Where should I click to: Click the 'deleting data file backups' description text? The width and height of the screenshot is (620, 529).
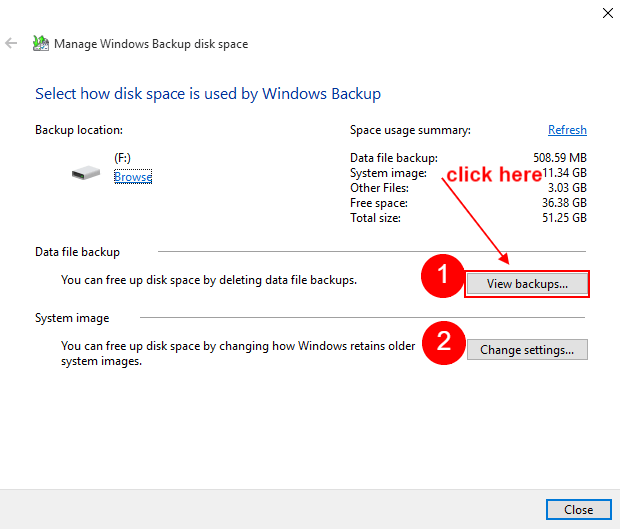point(209,280)
